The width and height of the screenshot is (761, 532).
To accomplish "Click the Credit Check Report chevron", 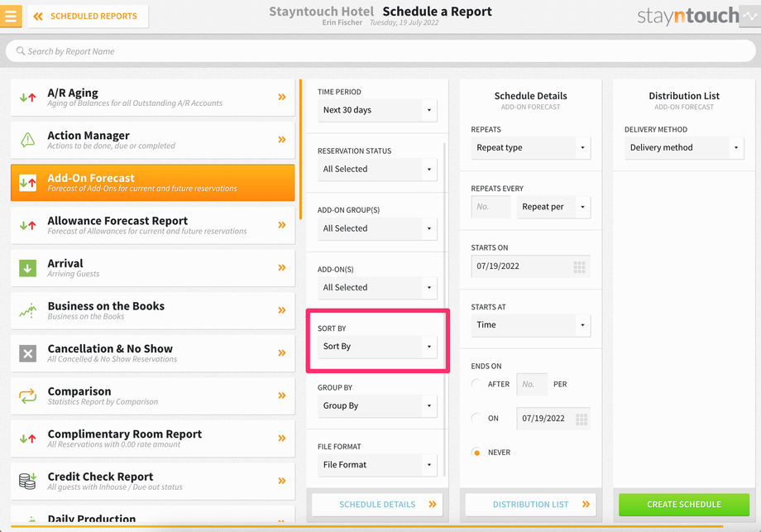I will tap(281, 481).
